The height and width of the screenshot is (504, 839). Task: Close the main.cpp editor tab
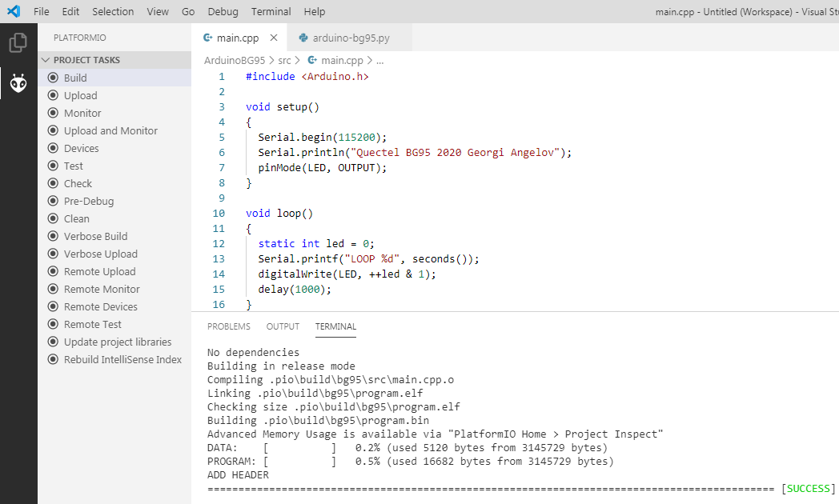click(x=274, y=38)
